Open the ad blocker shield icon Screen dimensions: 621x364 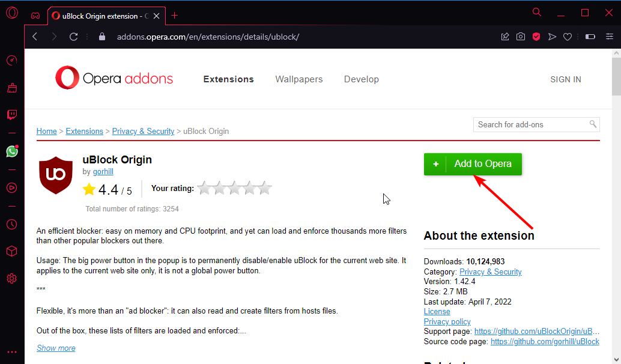(536, 37)
